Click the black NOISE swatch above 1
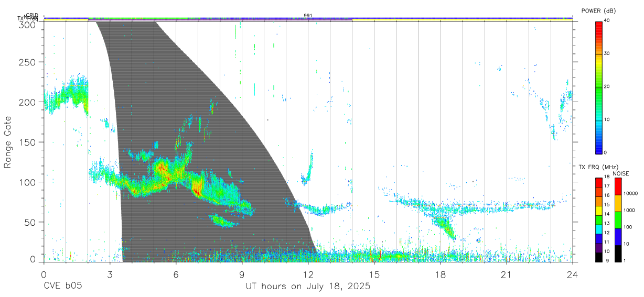Screen dimensions: 644x297 pyautogui.click(x=618, y=254)
